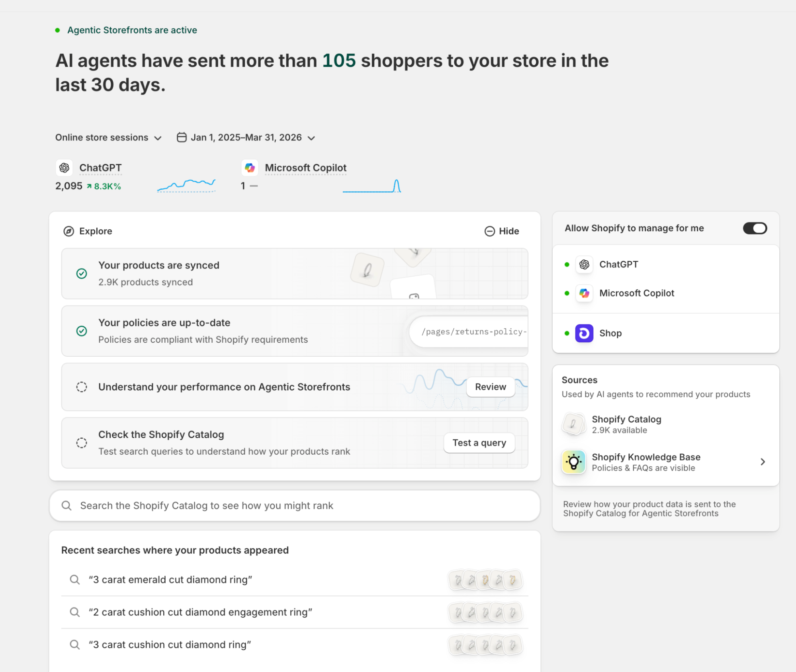Click the ChatGPT logo icon in the sessions stats
This screenshot has height=672, width=796.
click(64, 168)
